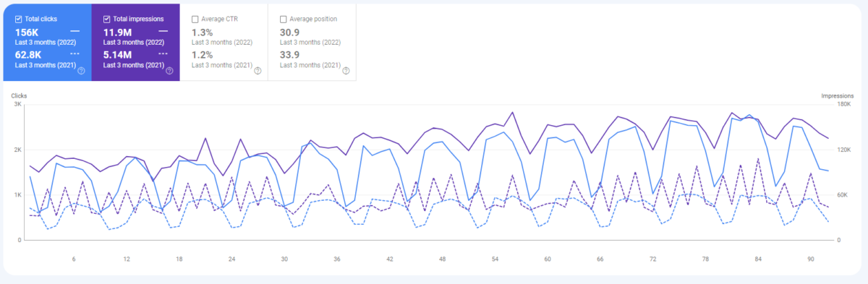Click day 60 on the x-axis
868x284 pixels.
coord(548,259)
